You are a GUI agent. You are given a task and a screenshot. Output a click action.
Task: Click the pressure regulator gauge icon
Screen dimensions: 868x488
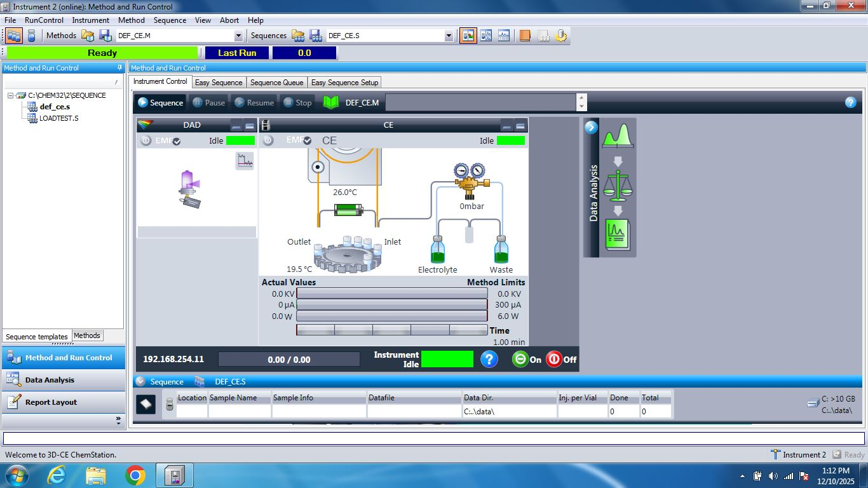pyautogui.click(x=470, y=179)
